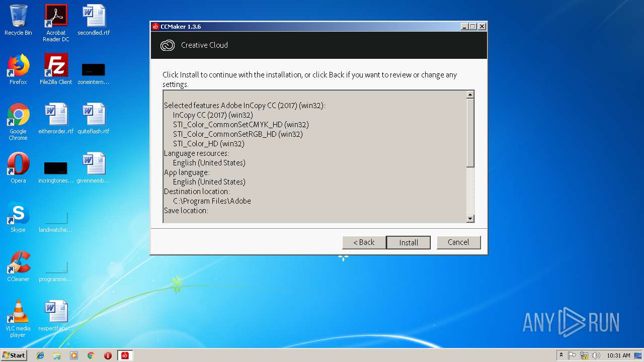Select the Opera desktop shortcut
The width and height of the screenshot is (644, 362).
point(18,168)
